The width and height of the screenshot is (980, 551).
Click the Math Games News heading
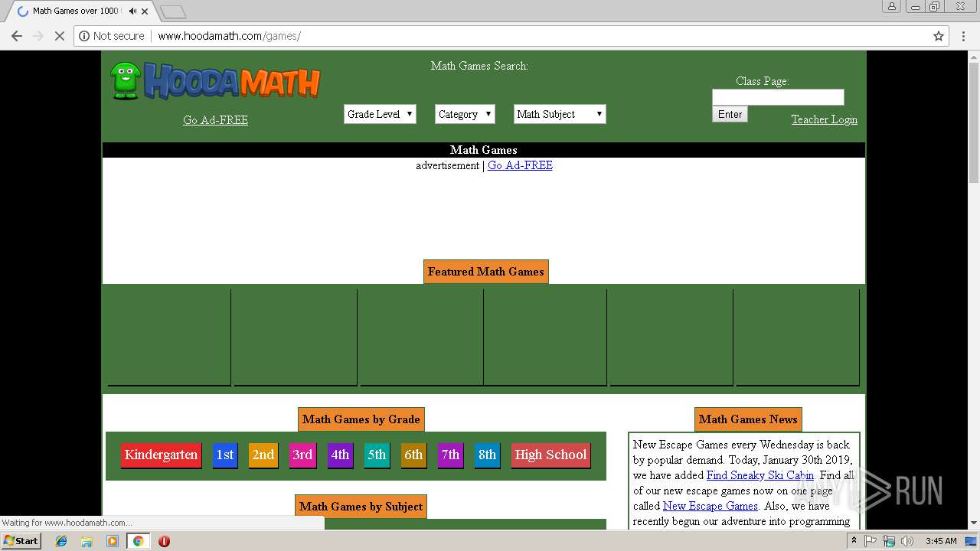(x=748, y=419)
